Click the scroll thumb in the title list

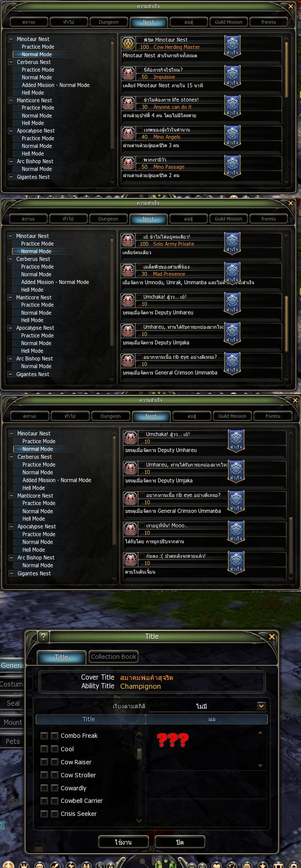click(x=139, y=753)
